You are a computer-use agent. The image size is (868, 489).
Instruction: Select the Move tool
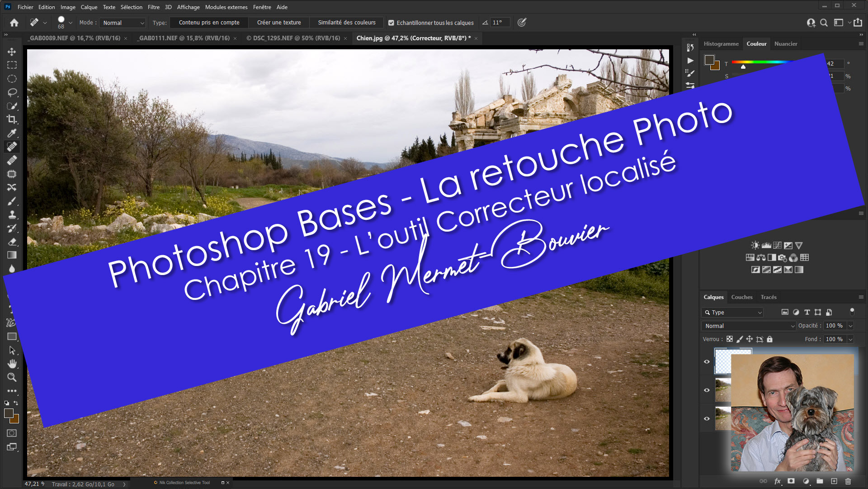pos(12,52)
